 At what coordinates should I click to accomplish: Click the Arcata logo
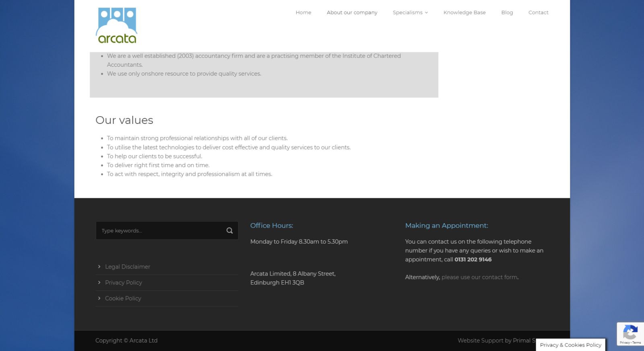[x=117, y=25]
